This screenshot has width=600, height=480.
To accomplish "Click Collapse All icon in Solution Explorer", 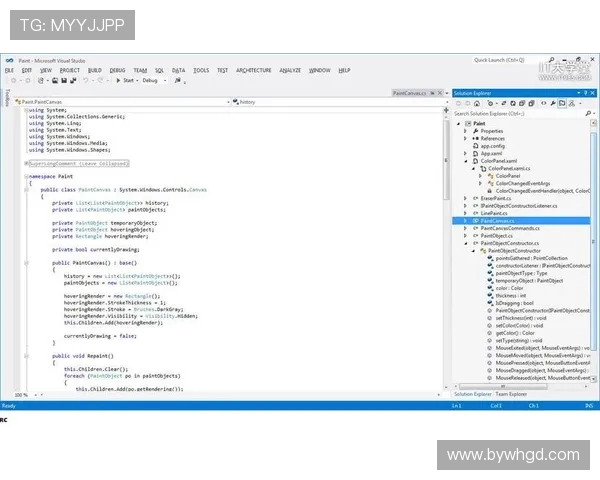I will click(x=522, y=103).
